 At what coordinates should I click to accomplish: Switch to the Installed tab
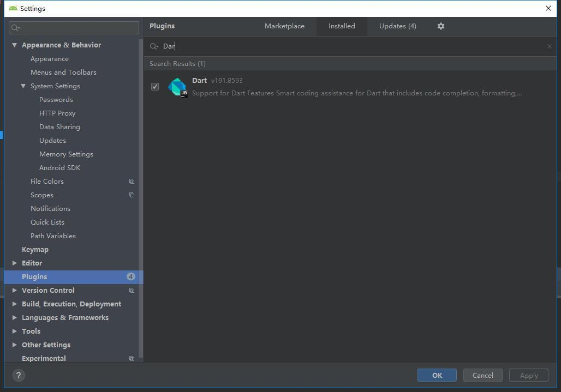(342, 26)
